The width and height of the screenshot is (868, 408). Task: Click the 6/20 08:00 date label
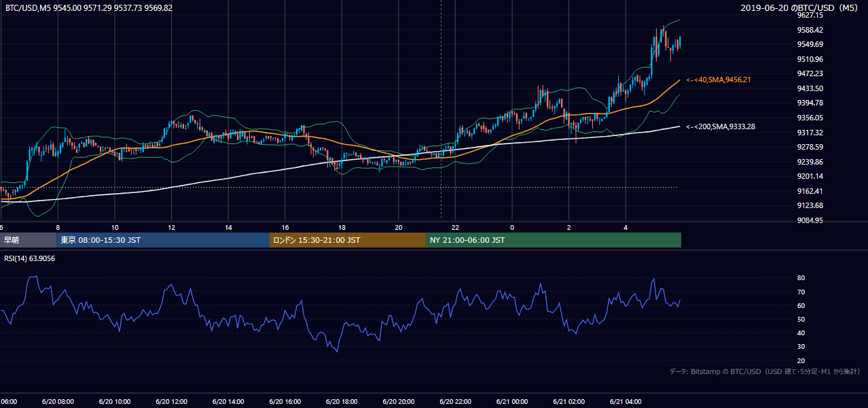click(57, 402)
